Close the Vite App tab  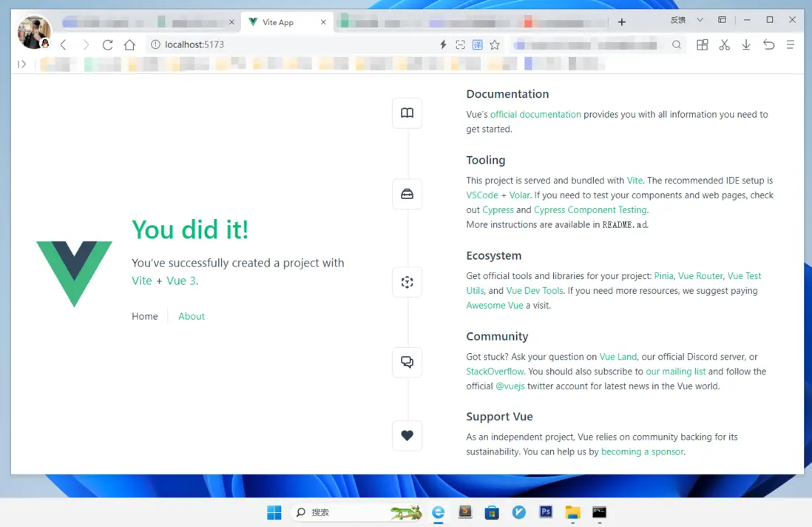[323, 22]
